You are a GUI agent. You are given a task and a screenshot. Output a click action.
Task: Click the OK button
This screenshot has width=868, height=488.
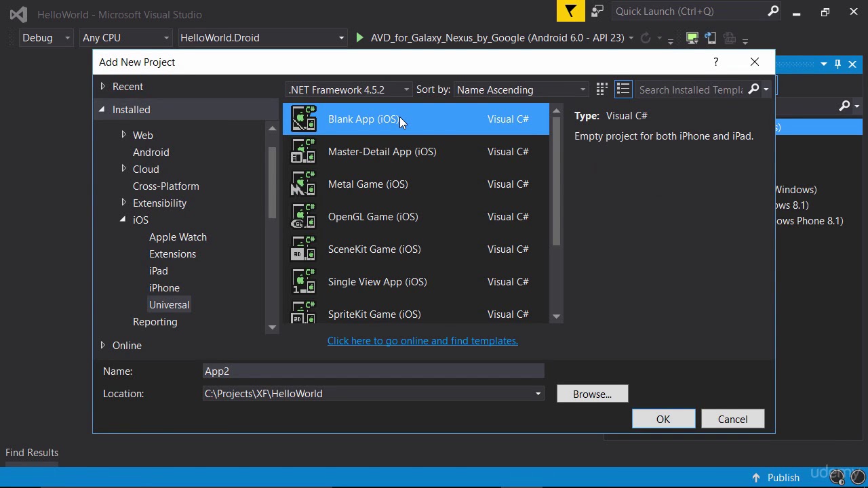click(x=663, y=419)
